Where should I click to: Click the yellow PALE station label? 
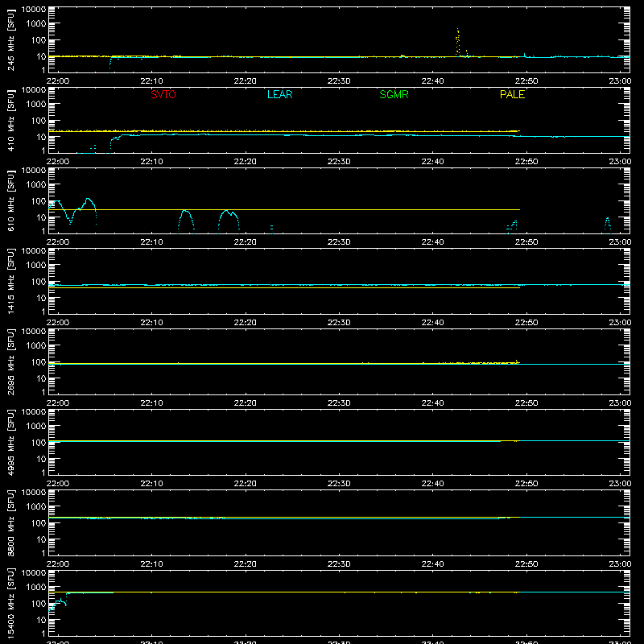[512, 94]
